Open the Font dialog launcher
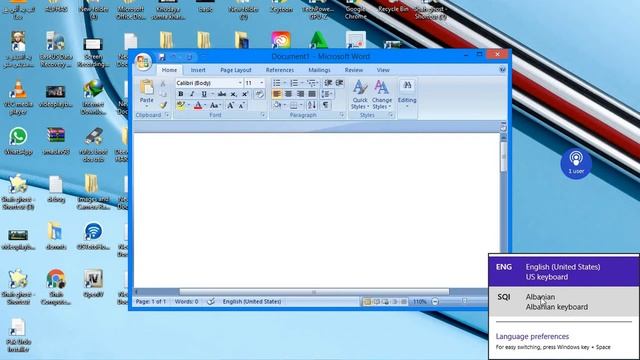Viewport: 640px width, 360px height. point(263,116)
